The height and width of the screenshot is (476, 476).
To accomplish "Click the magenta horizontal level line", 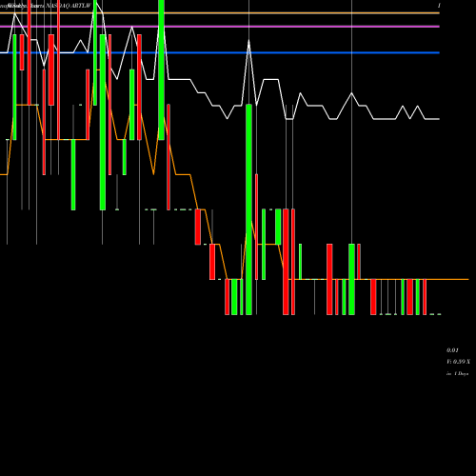I will (220, 27).
